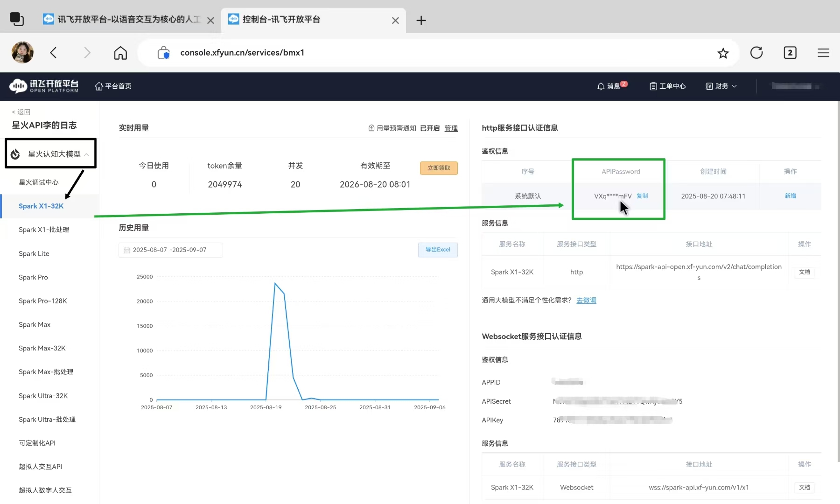Select Spark Pro-128K

43,301
